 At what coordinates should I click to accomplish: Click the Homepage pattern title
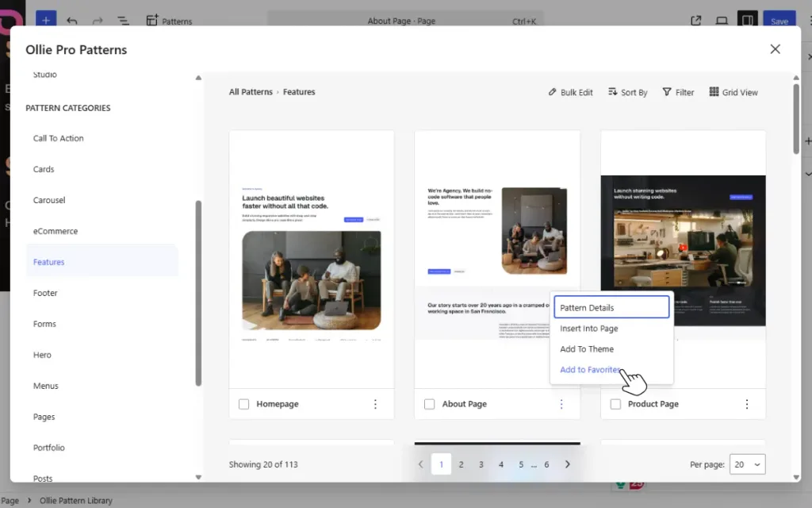277,404
